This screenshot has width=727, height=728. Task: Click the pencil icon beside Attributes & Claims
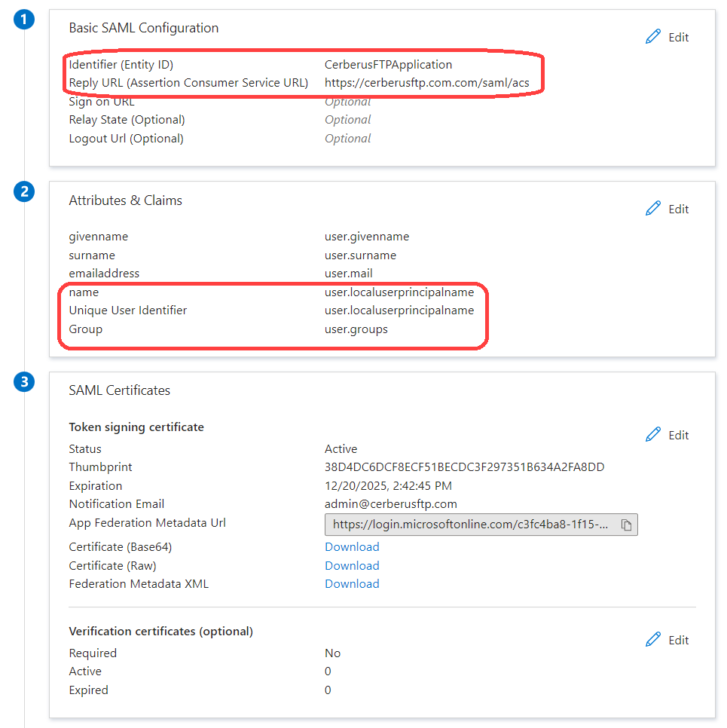click(x=653, y=209)
